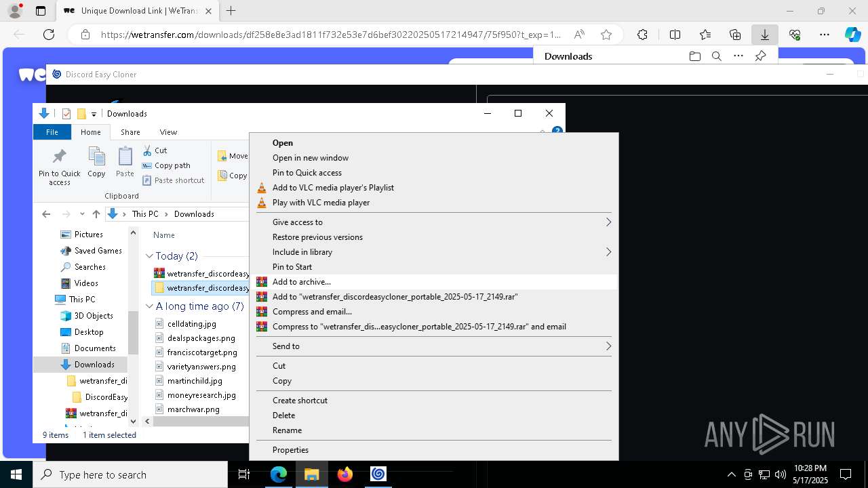Image resolution: width=868 pixels, height=488 pixels.
Task: Click the Name column header
Action: pos(164,235)
